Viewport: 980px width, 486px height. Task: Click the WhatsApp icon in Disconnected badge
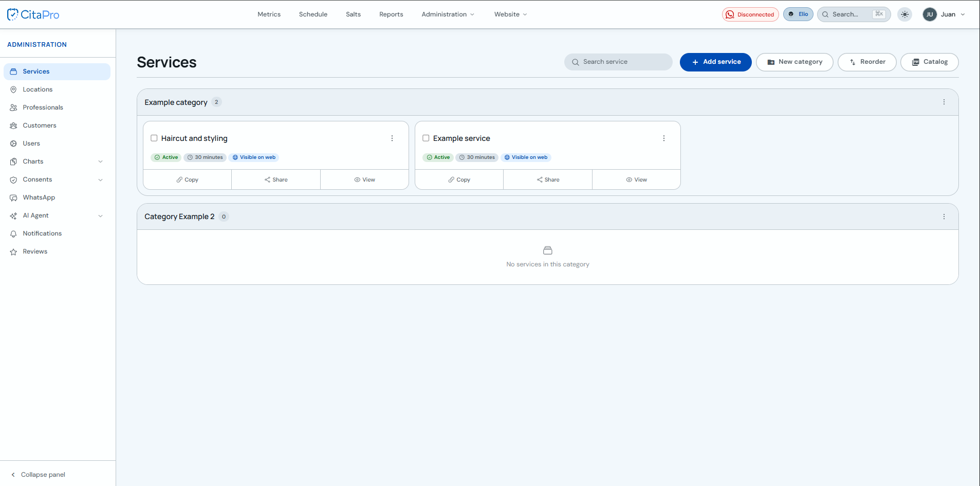(x=730, y=14)
